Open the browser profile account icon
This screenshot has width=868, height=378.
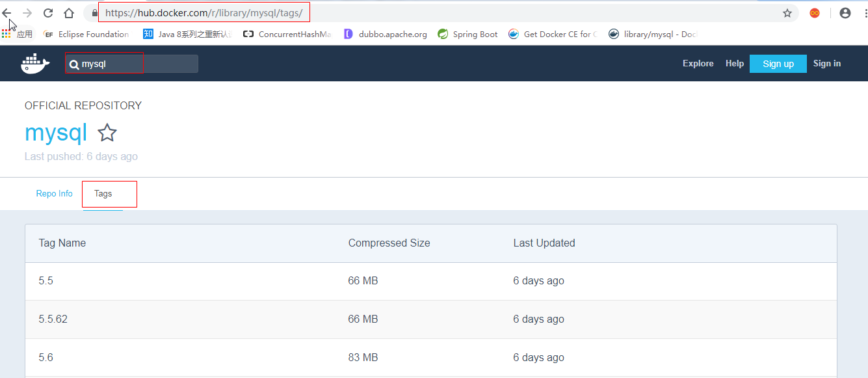coord(845,13)
